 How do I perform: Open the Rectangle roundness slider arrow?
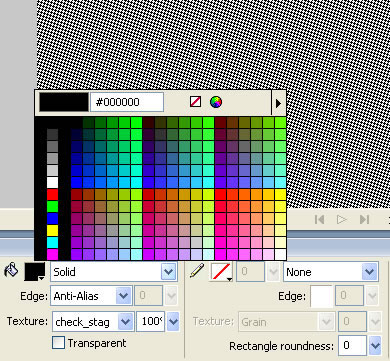375,345
